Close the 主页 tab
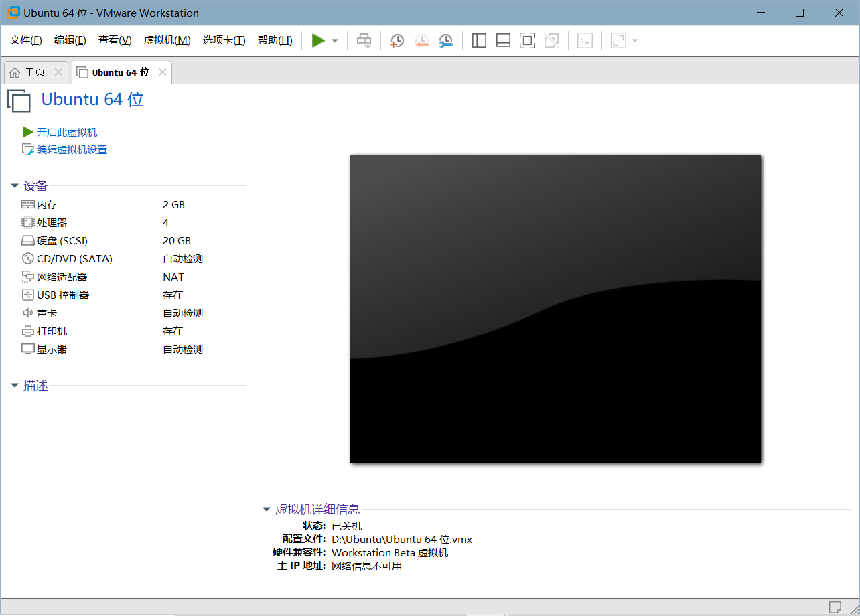 click(x=58, y=72)
